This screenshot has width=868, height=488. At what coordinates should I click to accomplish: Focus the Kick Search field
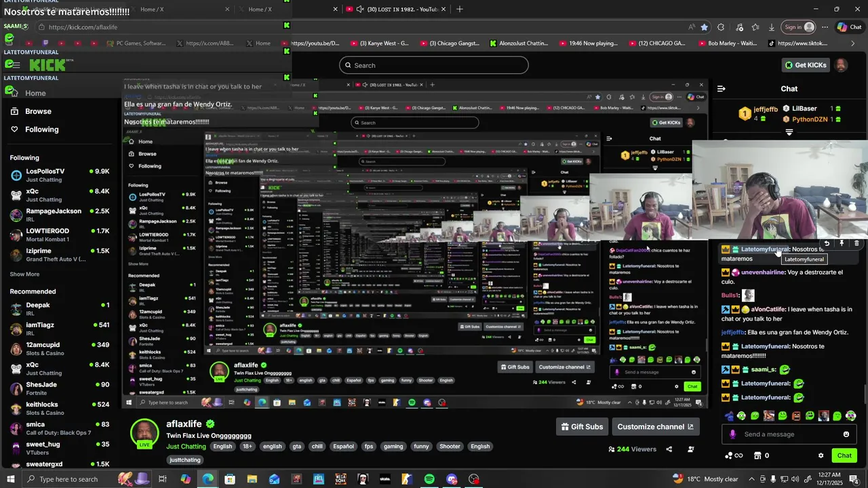[434, 65]
